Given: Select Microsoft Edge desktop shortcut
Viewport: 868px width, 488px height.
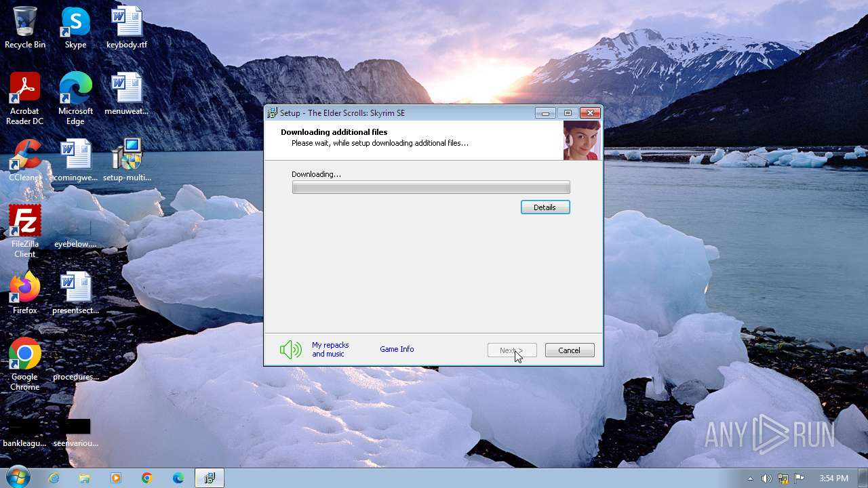Looking at the screenshot, I should pyautogui.click(x=75, y=99).
